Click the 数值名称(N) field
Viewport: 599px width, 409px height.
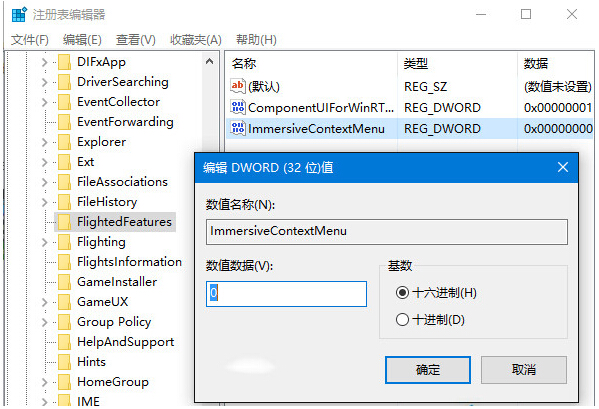[387, 231]
